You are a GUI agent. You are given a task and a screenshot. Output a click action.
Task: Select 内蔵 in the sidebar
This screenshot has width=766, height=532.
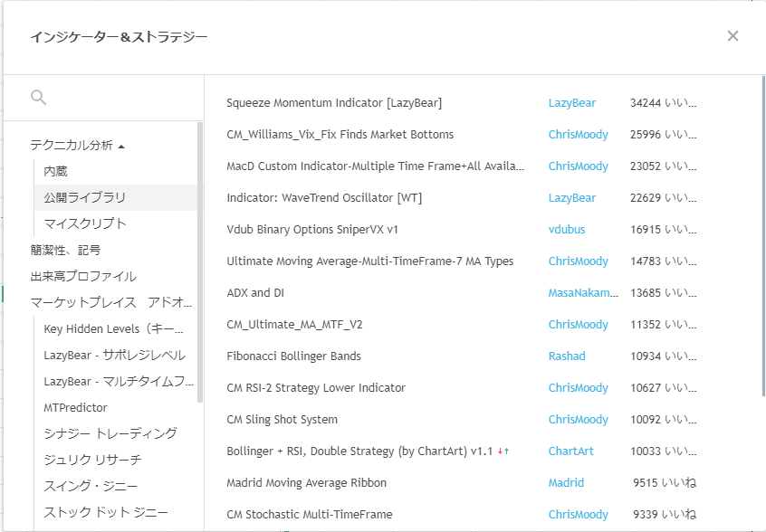click(55, 171)
